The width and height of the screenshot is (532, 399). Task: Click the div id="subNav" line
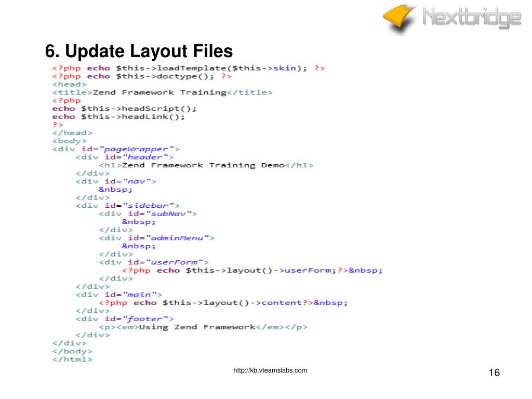[x=148, y=214]
